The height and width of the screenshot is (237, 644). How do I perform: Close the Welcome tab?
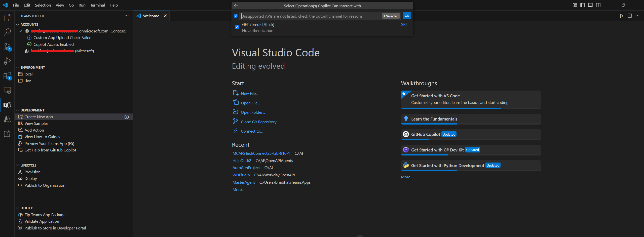click(165, 16)
